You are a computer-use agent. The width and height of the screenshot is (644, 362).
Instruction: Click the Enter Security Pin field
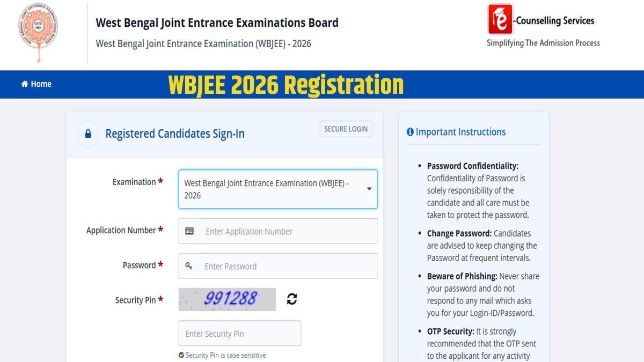[240, 334]
